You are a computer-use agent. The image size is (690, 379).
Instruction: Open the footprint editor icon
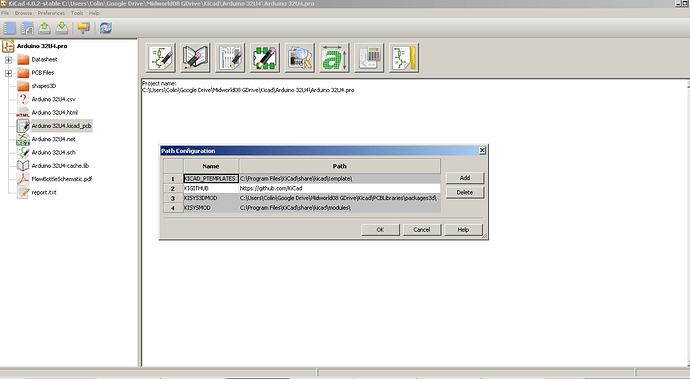point(265,58)
